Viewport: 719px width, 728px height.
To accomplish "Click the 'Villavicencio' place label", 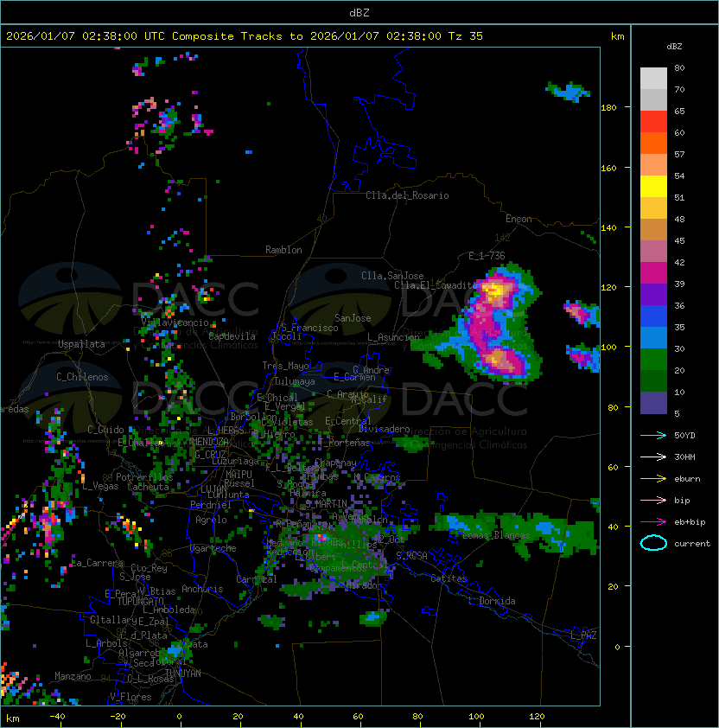I will coord(175,322).
